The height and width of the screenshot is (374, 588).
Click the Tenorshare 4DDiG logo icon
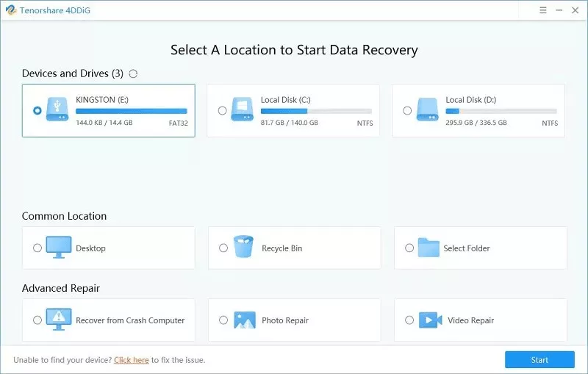point(11,10)
